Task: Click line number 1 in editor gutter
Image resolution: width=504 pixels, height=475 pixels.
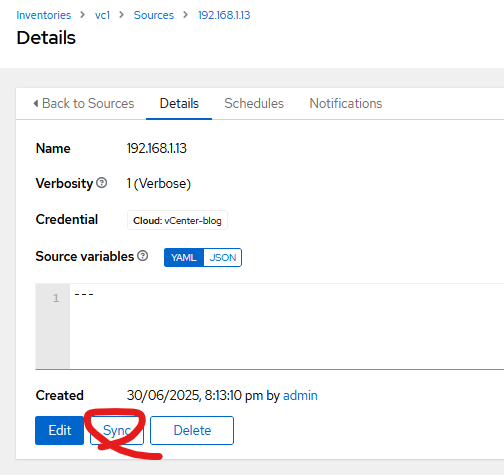Action: [56, 298]
